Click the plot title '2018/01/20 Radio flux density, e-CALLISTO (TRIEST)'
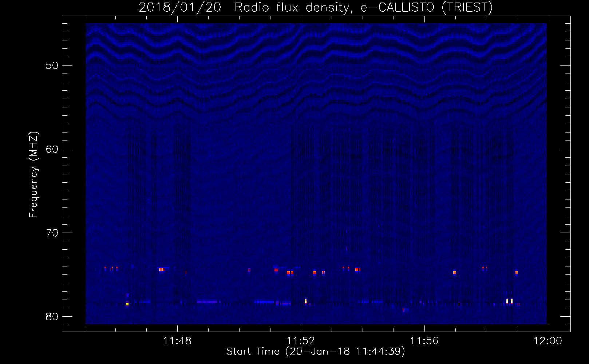 [x=316, y=8]
